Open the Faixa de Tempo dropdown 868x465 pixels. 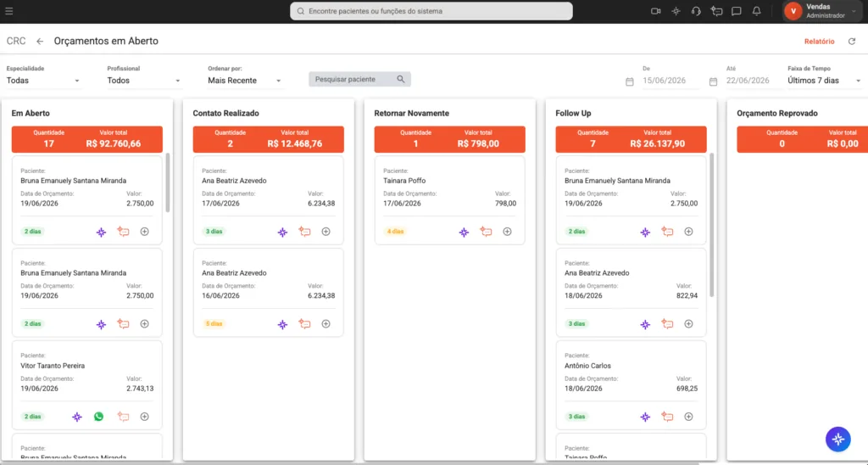coord(825,81)
